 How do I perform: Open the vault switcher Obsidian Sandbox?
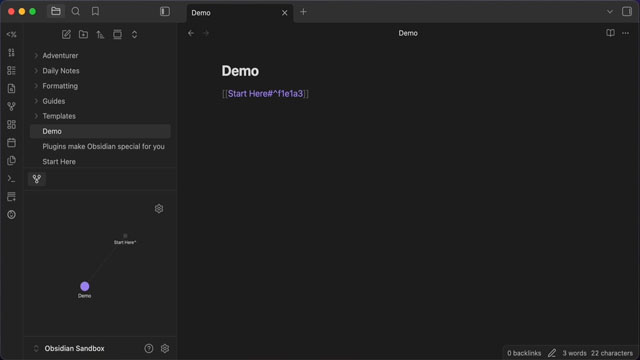coord(75,349)
